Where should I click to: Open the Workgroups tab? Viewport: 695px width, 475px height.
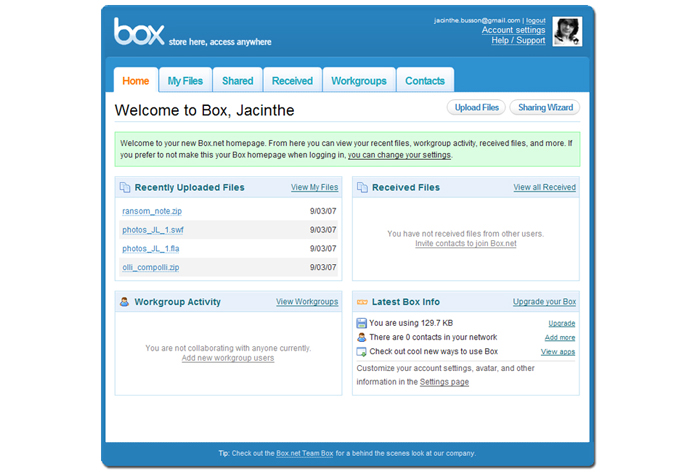pos(359,81)
